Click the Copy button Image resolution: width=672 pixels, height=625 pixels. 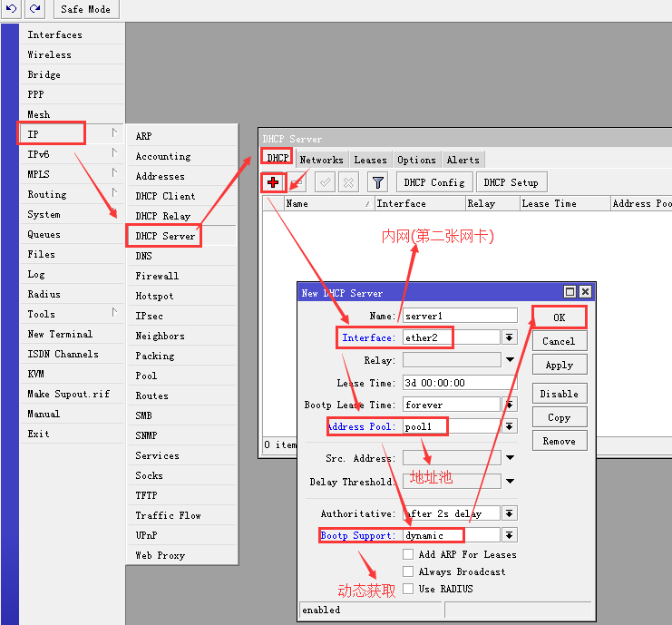coord(560,417)
